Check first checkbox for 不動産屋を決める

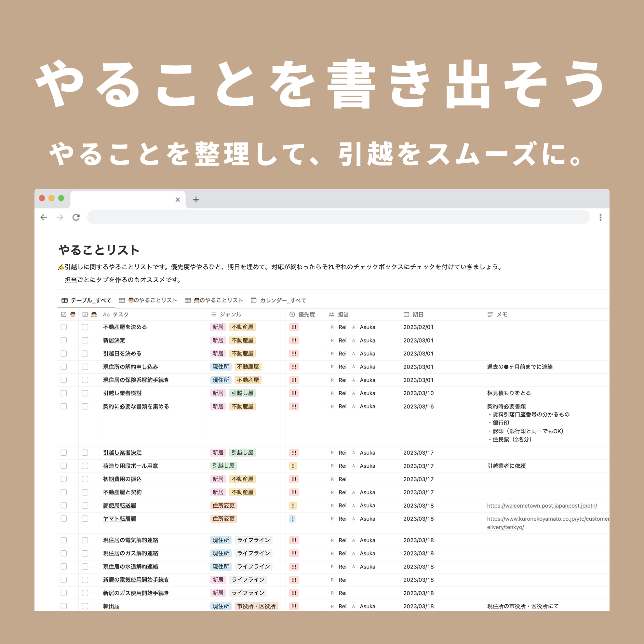[64, 327]
